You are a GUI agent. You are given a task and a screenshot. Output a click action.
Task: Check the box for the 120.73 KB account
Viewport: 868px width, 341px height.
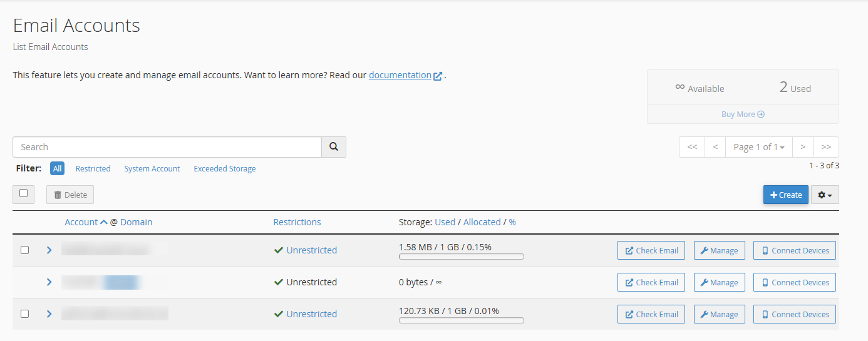tap(24, 313)
